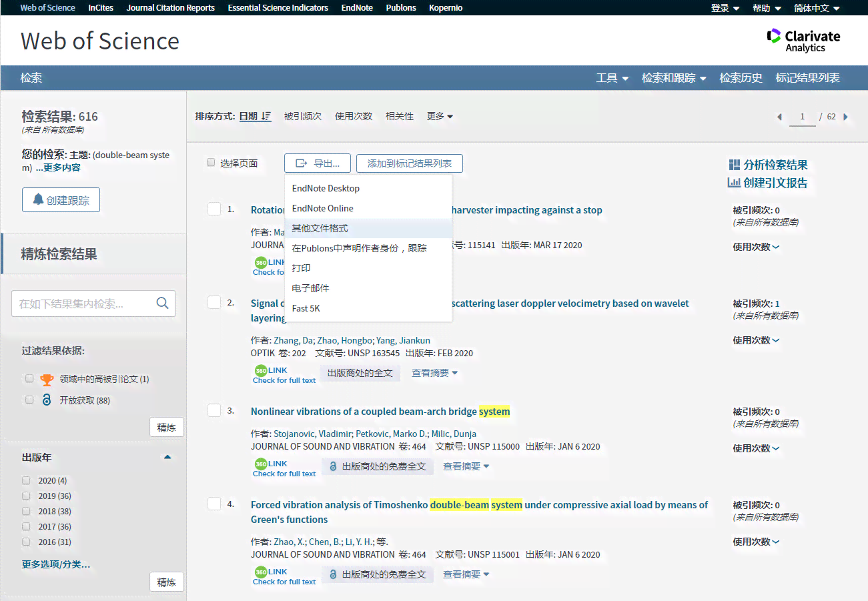Viewport: 868px width, 601px height.
Task: Open the InCites top navigation tab
Action: (101, 8)
